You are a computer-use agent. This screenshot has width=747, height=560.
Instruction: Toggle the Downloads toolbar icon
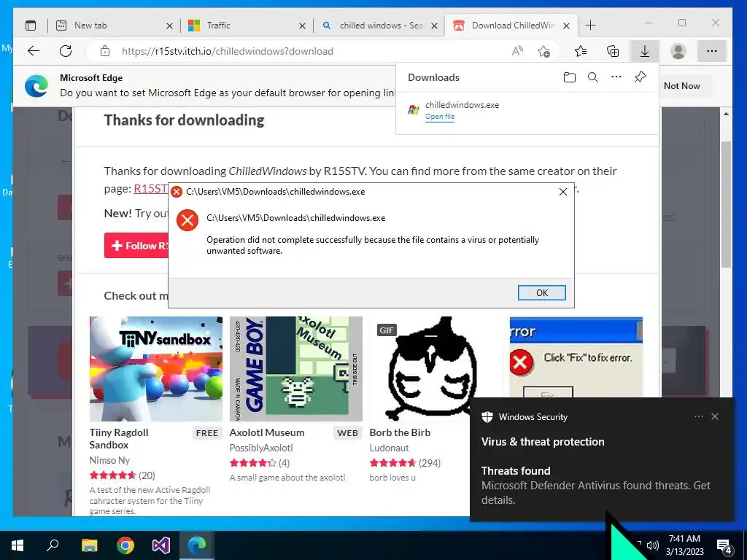645,51
